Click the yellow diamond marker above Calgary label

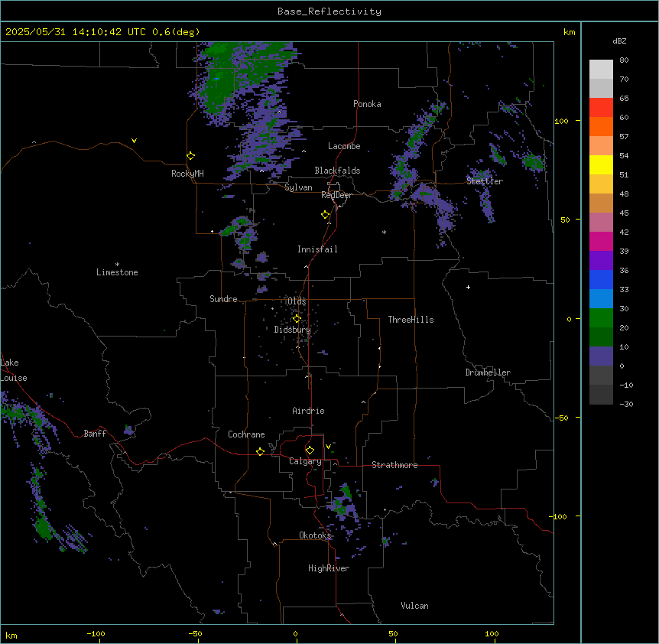[x=310, y=450]
